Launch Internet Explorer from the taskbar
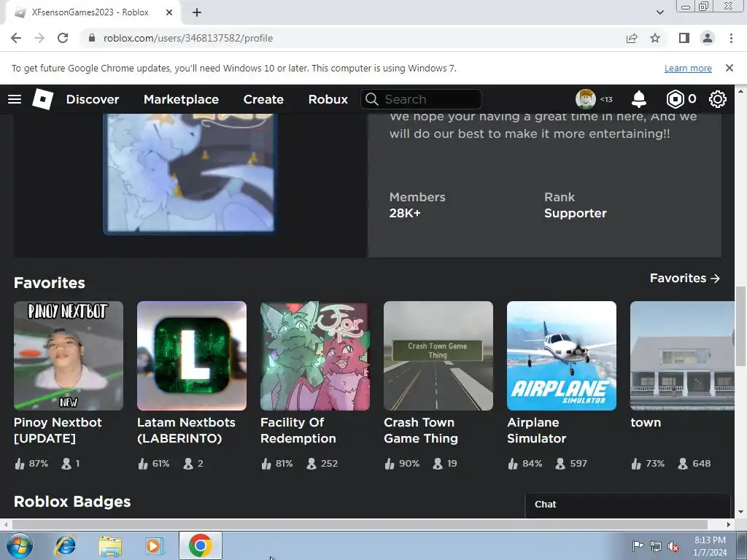Viewport: 747px width, 560px height. tap(65, 545)
